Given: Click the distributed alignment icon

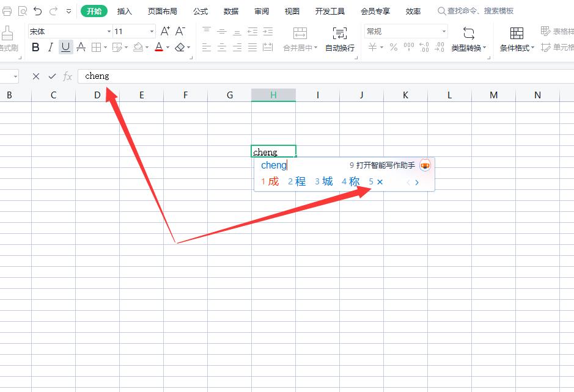Looking at the screenshot, I should pyautogui.click(x=268, y=47).
